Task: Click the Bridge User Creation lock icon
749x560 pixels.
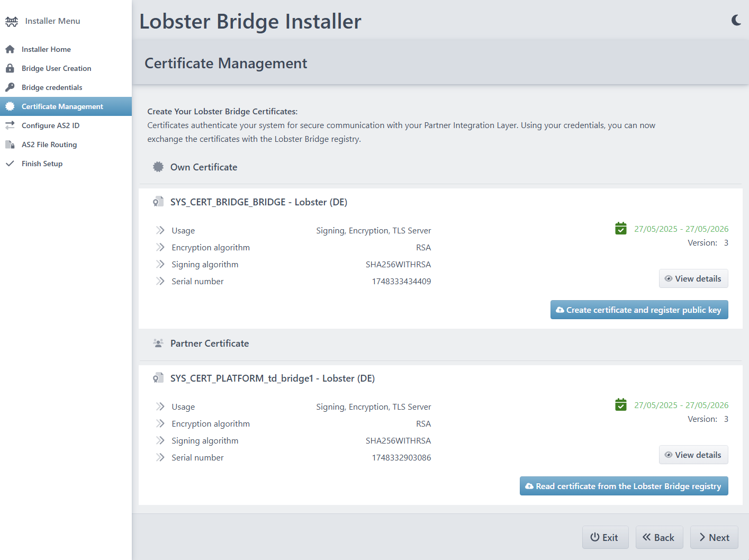Action: coord(10,68)
